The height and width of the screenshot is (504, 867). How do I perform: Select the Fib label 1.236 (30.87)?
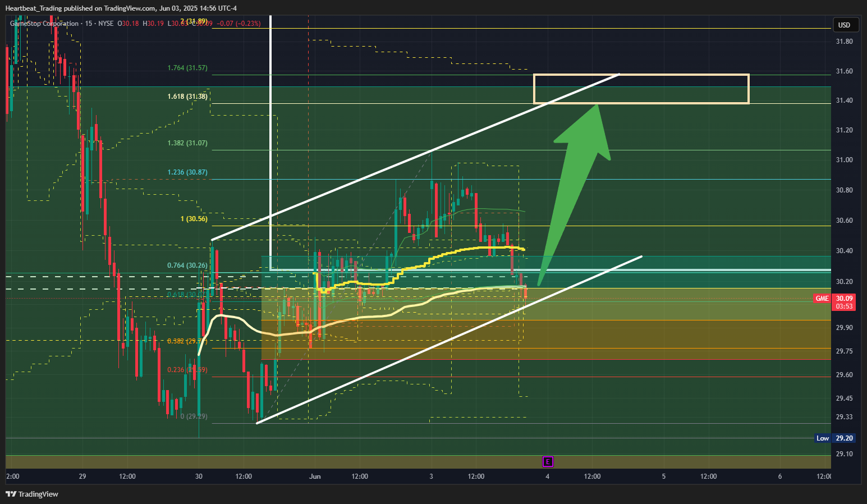pos(187,172)
